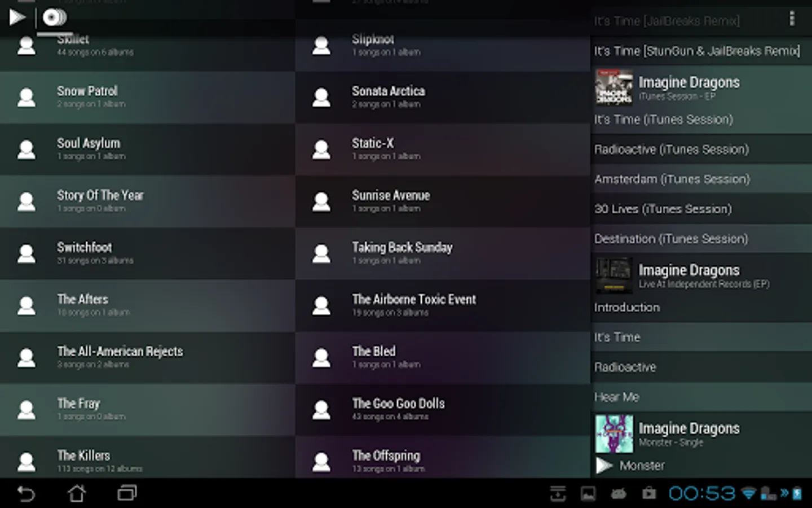This screenshot has width=812, height=508.
Task: Tap the Android home navigation button
Action: click(x=77, y=494)
